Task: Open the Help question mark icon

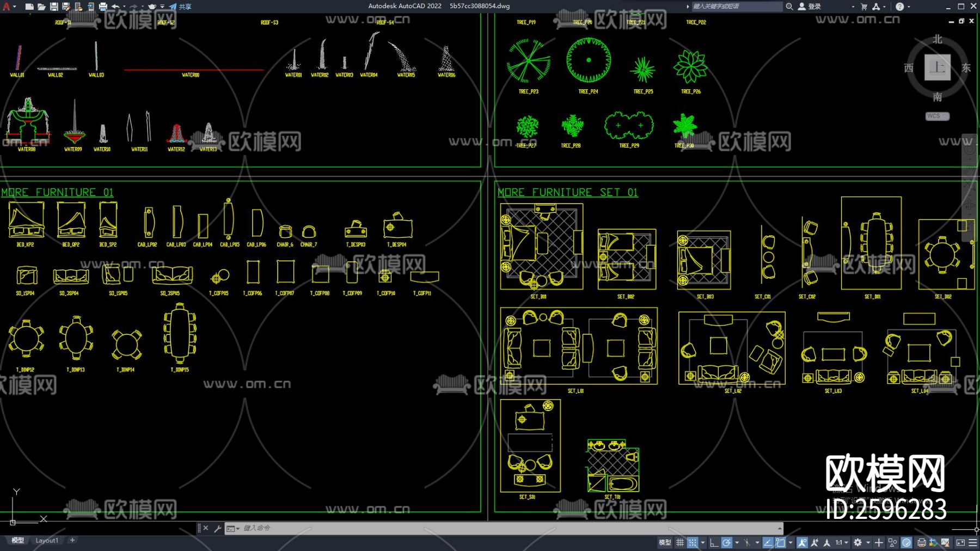Action: [899, 7]
